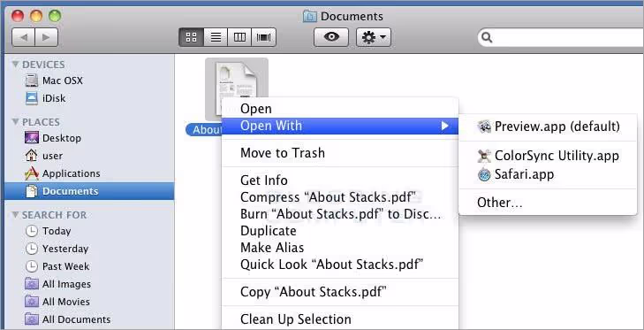Choose Get Info from context menu
644x330 pixels.
tap(339, 180)
